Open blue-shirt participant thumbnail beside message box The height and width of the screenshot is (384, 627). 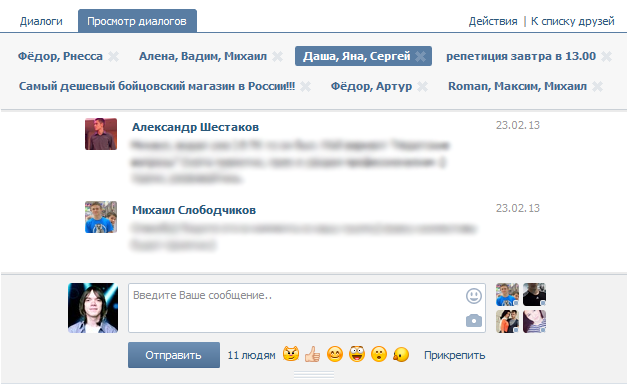pos(507,294)
